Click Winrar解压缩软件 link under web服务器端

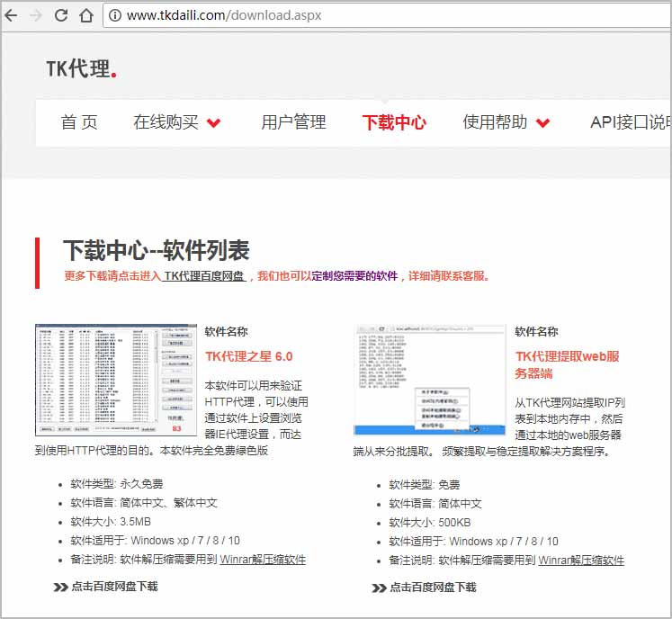point(581,561)
